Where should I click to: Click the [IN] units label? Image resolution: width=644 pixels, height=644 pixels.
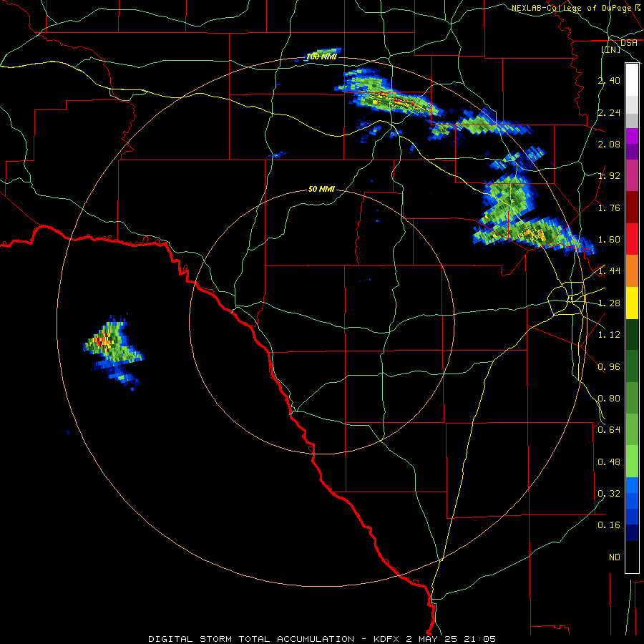611,49
